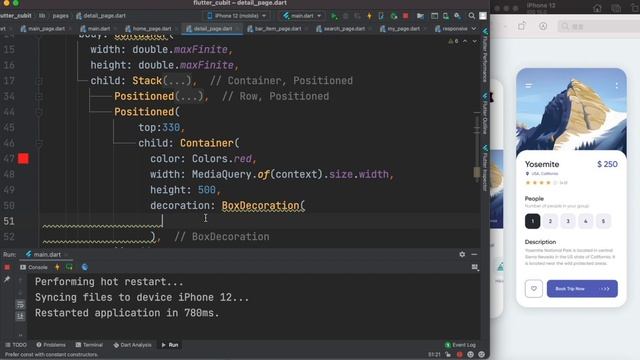Click the browser search field beside simulator

coord(598,27)
